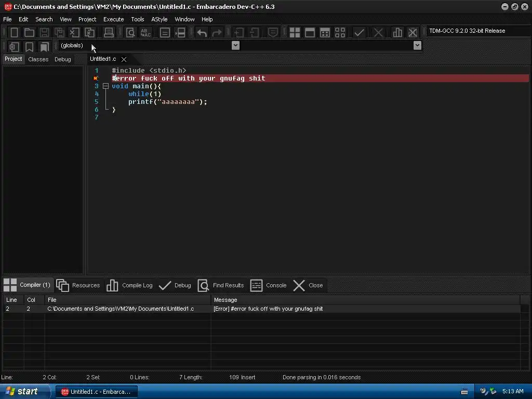
Task: Click the New file toolbar icon
Action: click(x=14, y=33)
